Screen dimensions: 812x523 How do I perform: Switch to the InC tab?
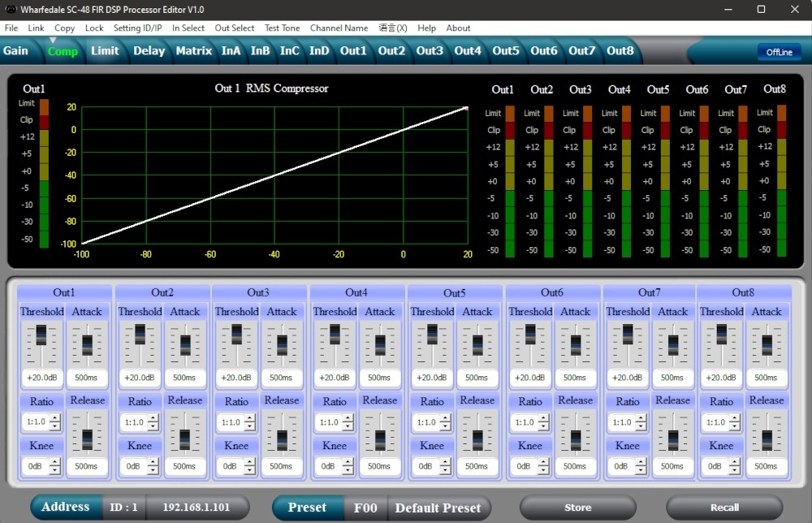click(290, 50)
